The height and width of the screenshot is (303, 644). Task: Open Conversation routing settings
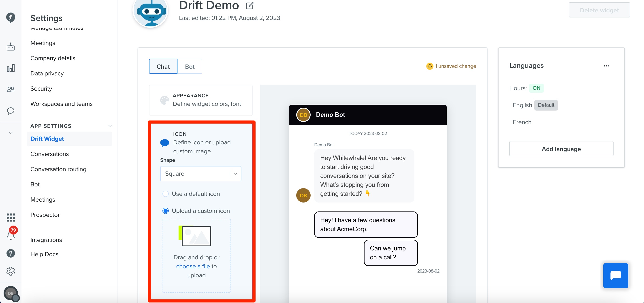point(58,169)
